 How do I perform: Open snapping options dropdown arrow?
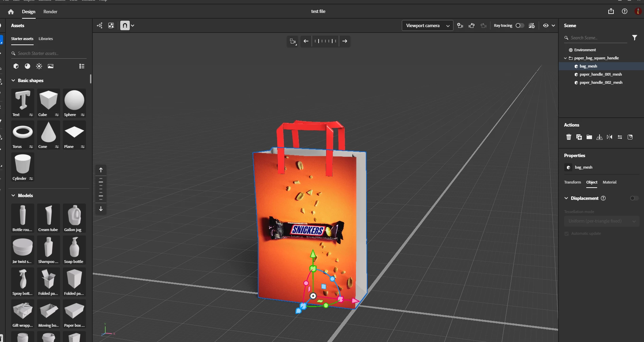[x=132, y=25]
